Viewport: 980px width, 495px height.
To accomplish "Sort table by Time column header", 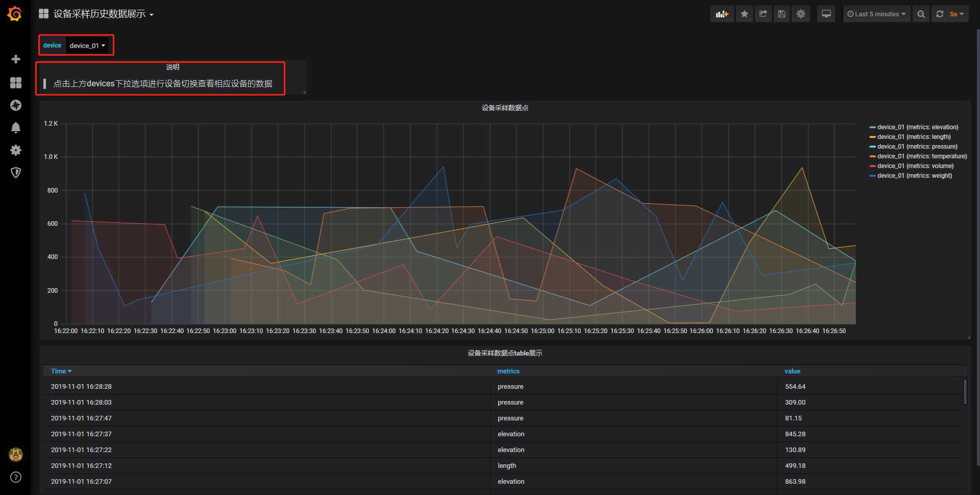I will click(61, 371).
